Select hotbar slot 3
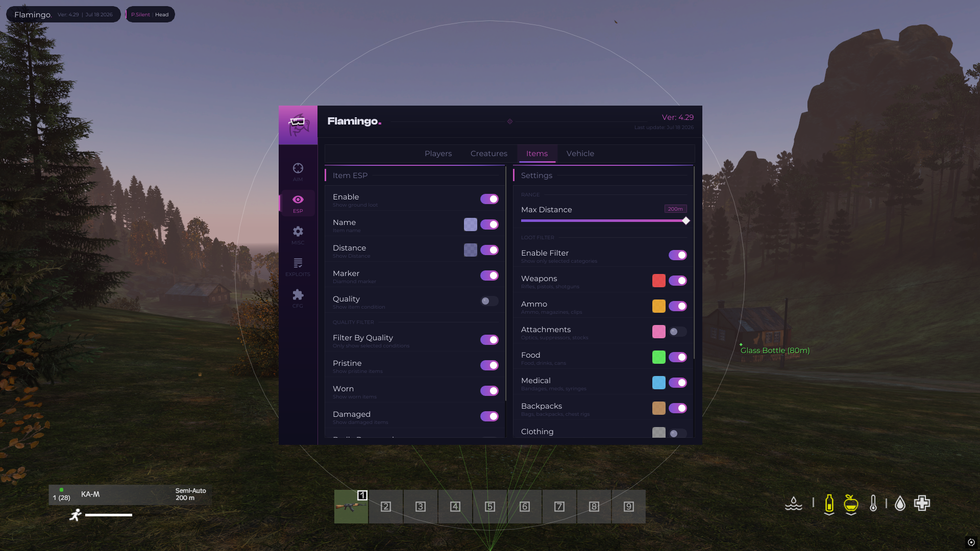This screenshot has height=551, width=980. [x=421, y=507]
